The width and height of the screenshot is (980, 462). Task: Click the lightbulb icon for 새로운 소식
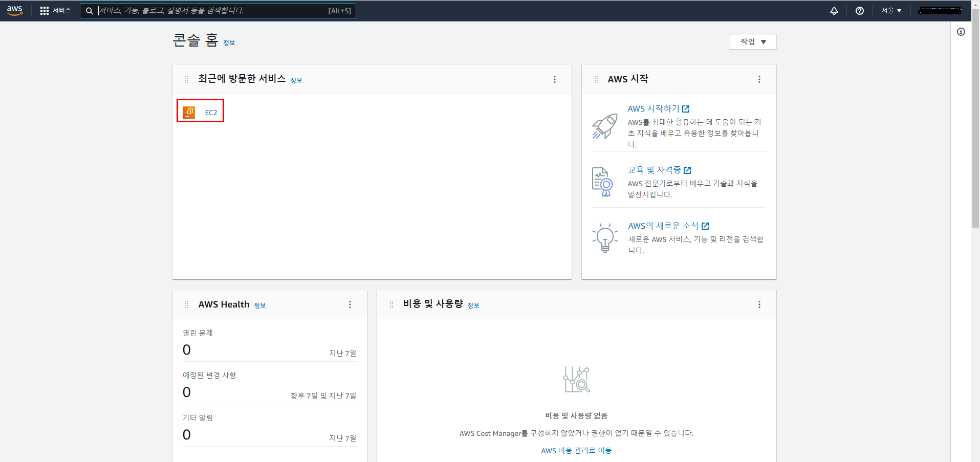pyautogui.click(x=605, y=237)
